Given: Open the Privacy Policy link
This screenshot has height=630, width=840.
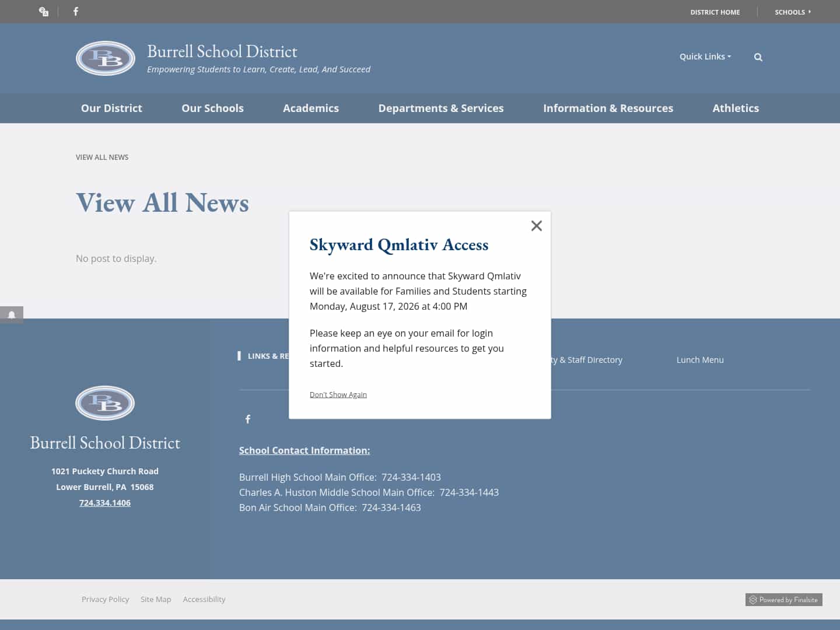Looking at the screenshot, I should (x=105, y=599).
